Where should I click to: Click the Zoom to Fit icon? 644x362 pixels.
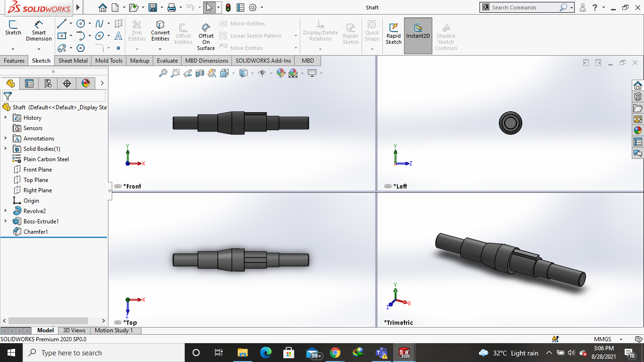[163, 73]
